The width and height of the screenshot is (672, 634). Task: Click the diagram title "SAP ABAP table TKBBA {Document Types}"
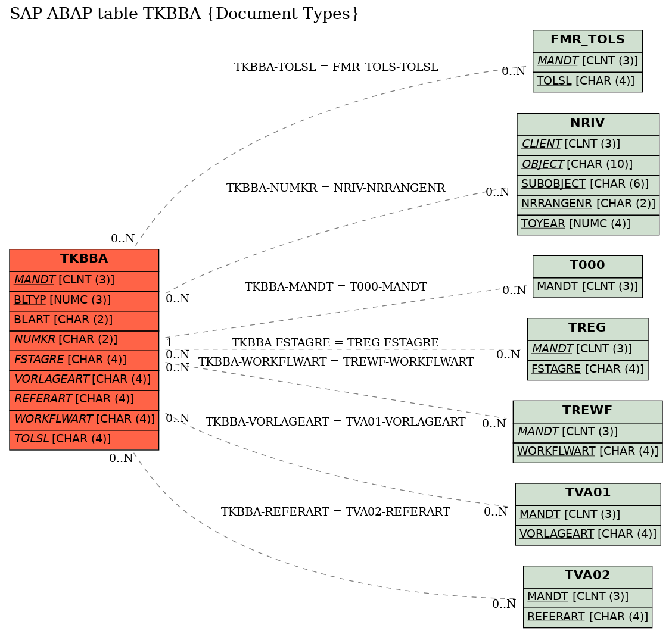tap(184, 14)
